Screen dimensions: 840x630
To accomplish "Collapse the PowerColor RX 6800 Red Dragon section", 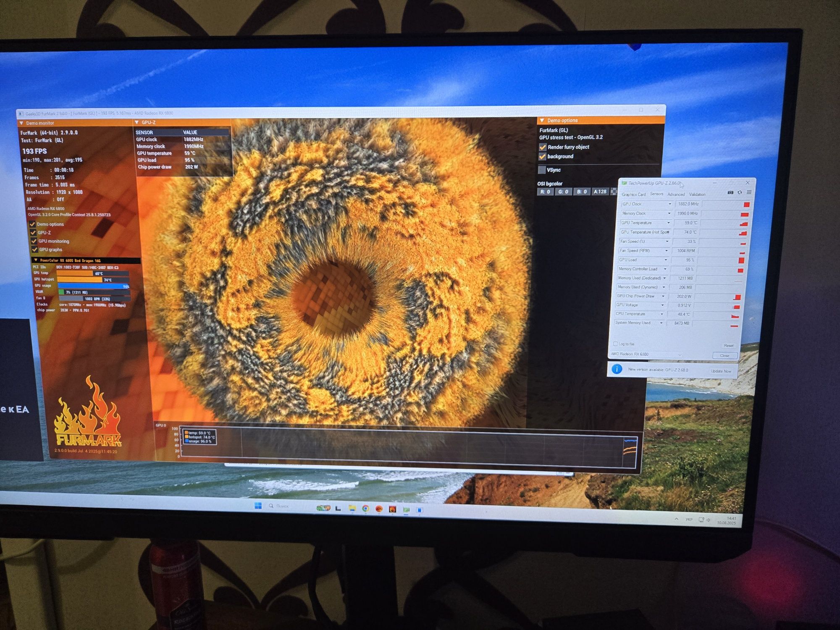I will [36, 260].
